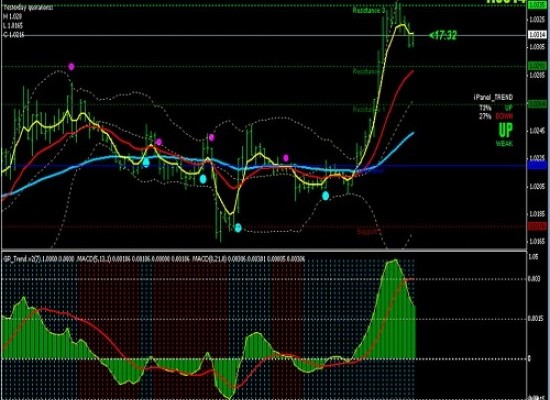Screen dimensions: 550x400
Task: Click the red Support 1 label
Action: coord(369,232)
